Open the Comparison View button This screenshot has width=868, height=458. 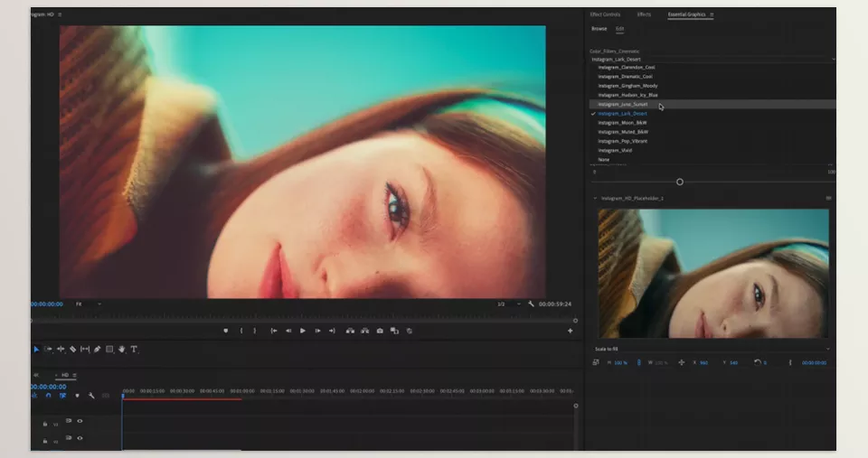click(x=394, y=331)
